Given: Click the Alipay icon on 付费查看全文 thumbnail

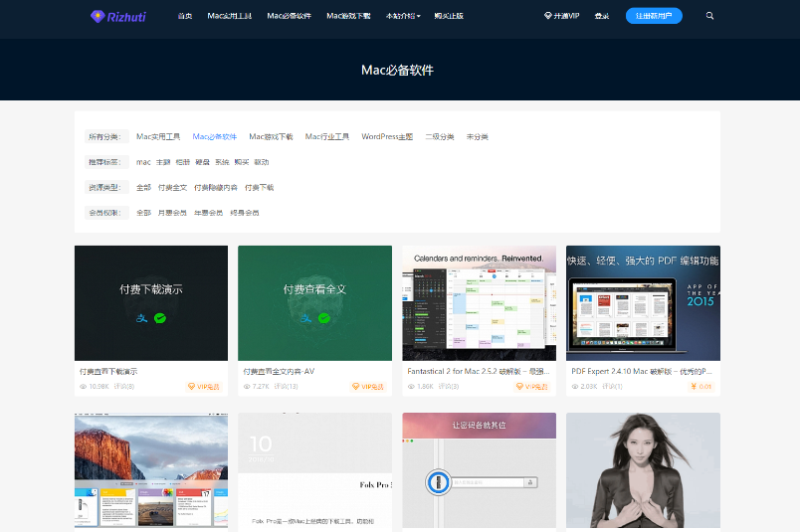Looking at the screenshot, I should click(305, 318).
